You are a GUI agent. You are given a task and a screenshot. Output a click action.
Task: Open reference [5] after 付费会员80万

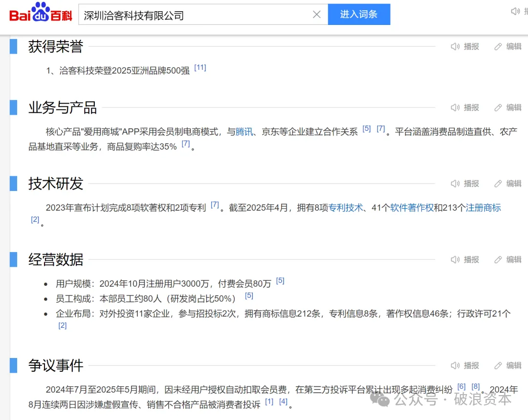coord(280,281)
